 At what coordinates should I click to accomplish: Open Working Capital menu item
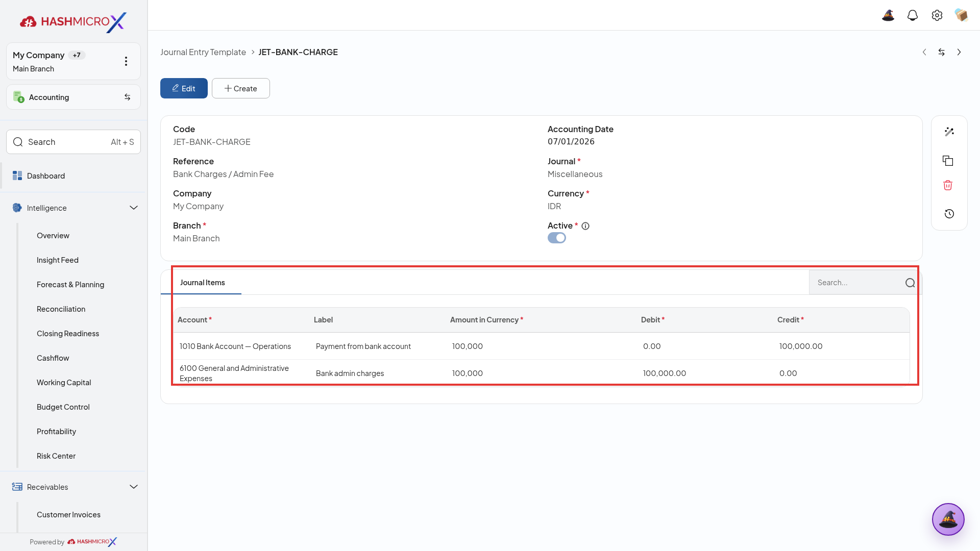64,383
